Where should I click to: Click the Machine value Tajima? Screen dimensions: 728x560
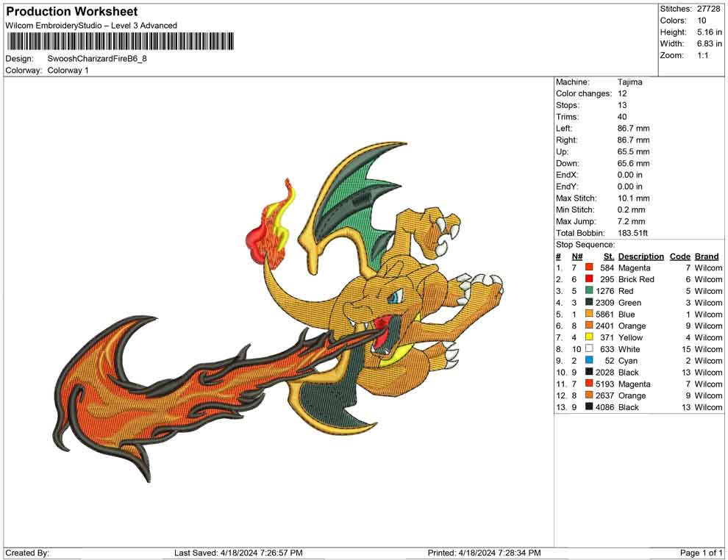630,82
